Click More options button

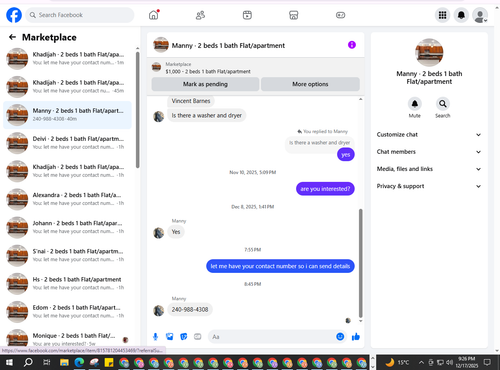[x=310, y=84]
